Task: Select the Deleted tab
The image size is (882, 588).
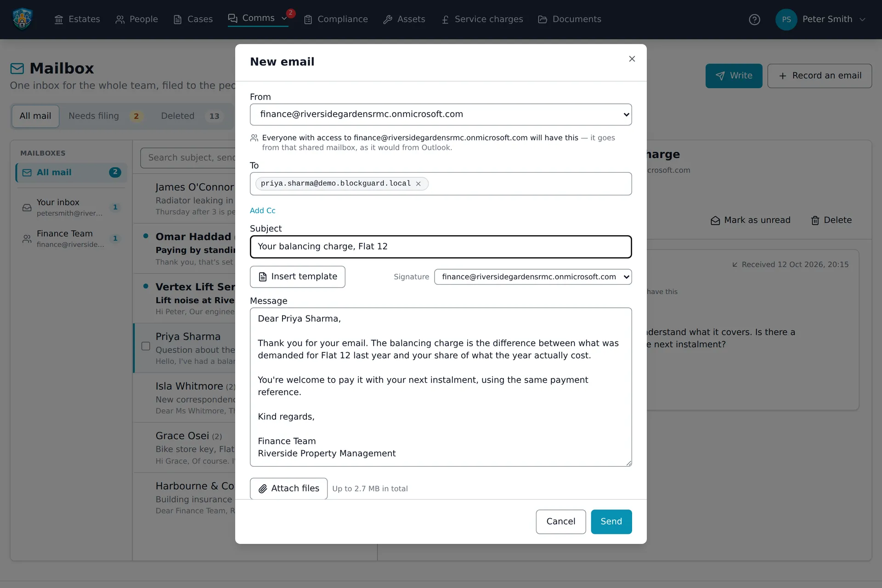Action: 191,116
